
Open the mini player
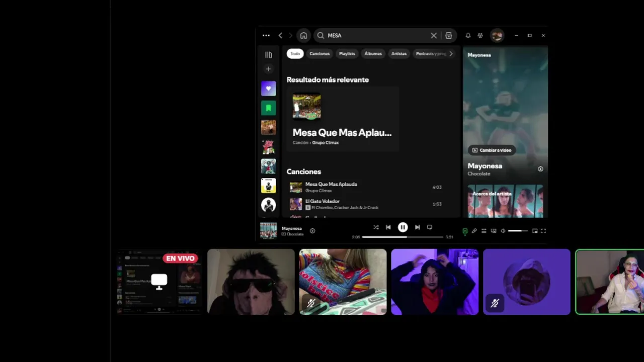(535, 231)
